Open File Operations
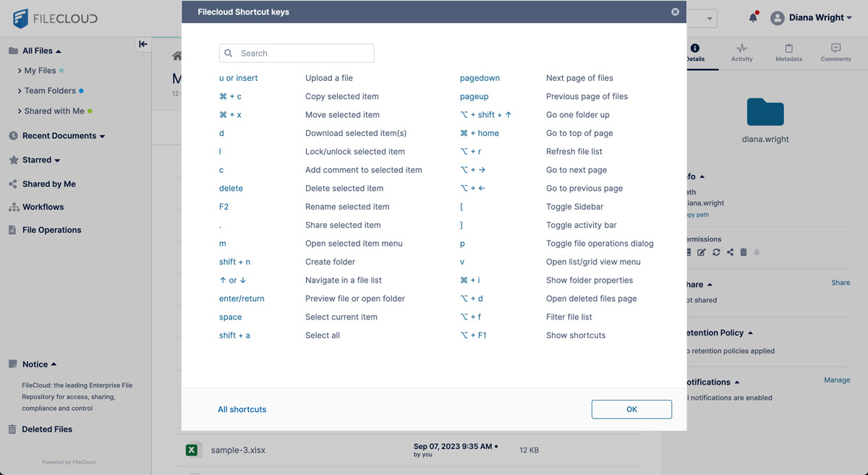Screen dimensions: 868x475 click(51, 230)
